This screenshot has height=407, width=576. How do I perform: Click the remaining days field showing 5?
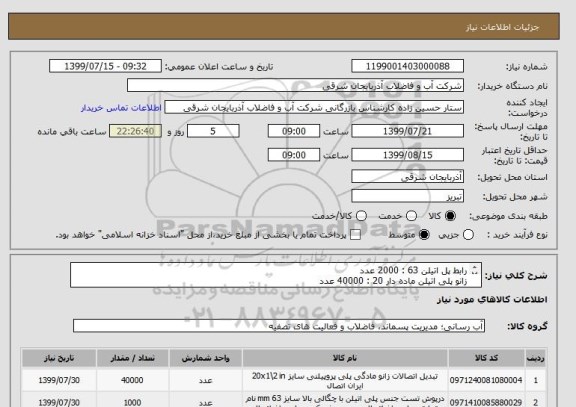pos(213,131)
